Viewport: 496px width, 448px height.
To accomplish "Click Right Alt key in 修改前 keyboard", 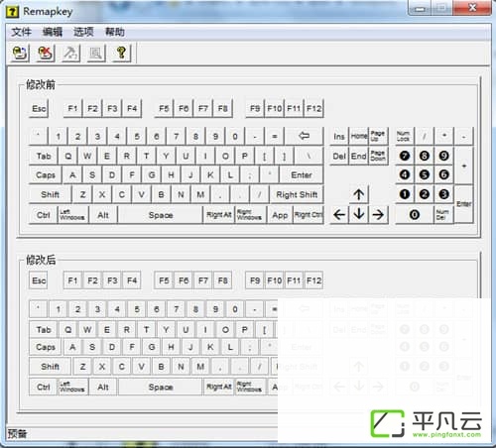I will (x=219, y=215).
